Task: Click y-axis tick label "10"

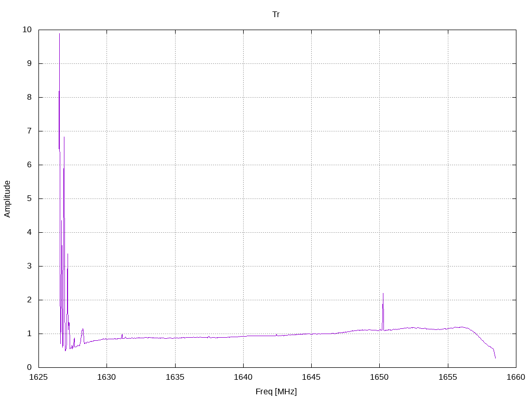Action: click(27, 30)
